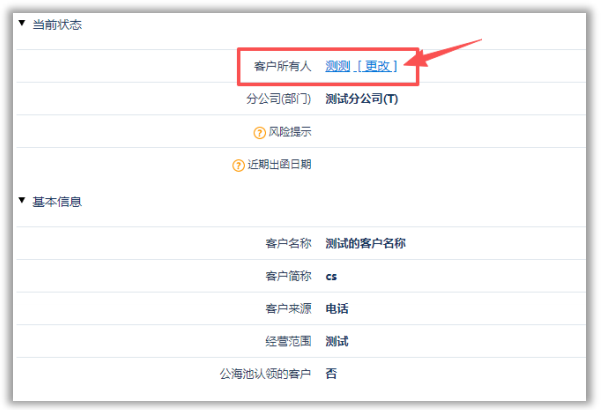Click the 客户简称 field label
The image size is (601, 410).
(288, 276)
